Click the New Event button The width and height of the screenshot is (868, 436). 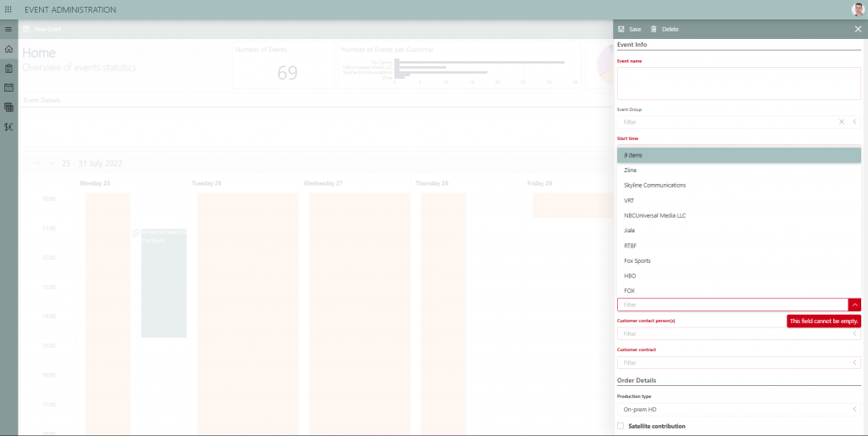point(42,30)
